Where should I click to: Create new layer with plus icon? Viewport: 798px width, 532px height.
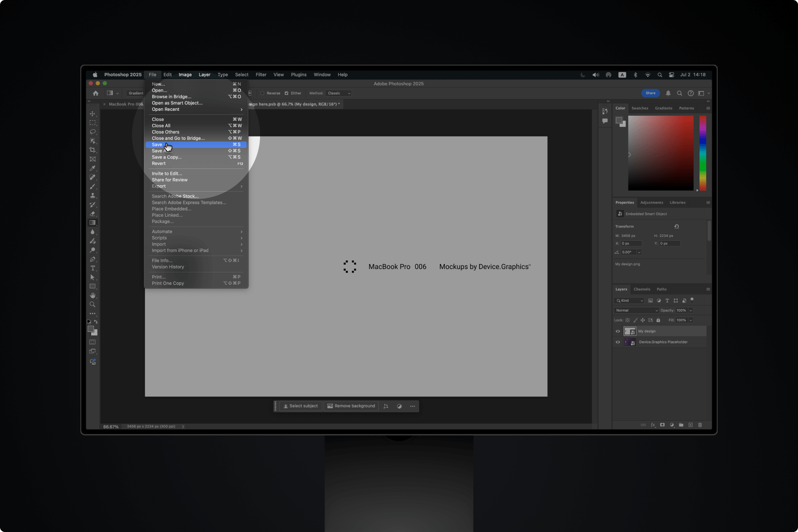click(x=691, y=425)
